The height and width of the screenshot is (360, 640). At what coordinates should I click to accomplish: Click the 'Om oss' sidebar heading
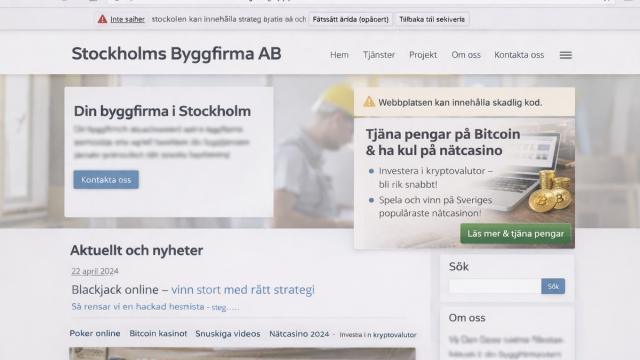[x=467, y=318]
